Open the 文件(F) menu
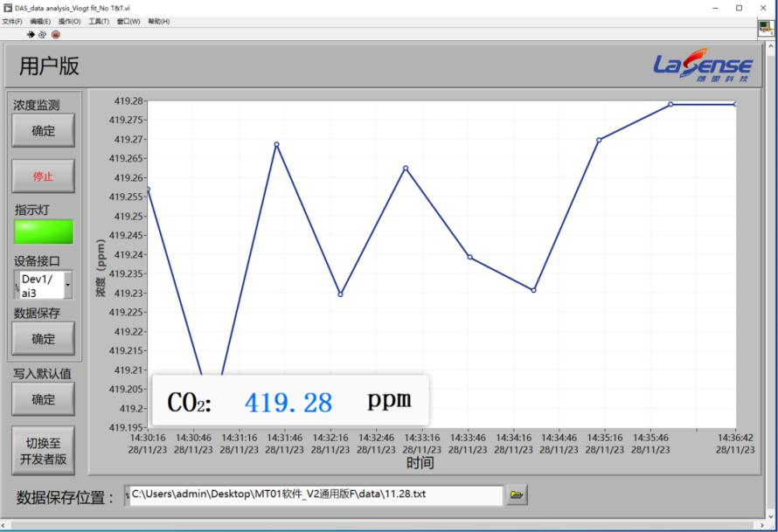 tap(13, 21)
